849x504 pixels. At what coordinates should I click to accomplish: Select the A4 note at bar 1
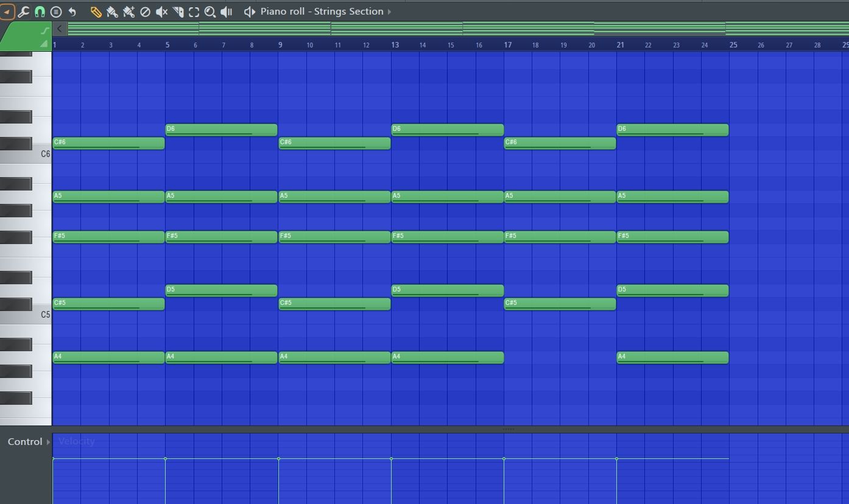tap(108, 357)
